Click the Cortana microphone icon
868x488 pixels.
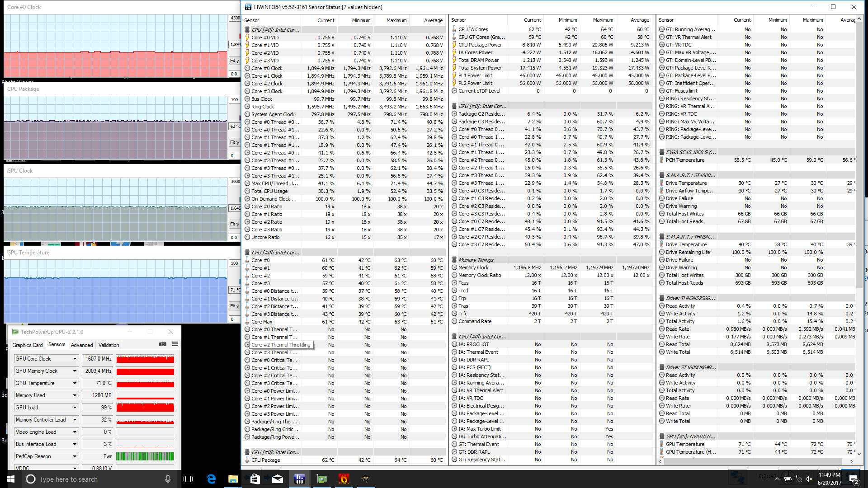(168, 479)
